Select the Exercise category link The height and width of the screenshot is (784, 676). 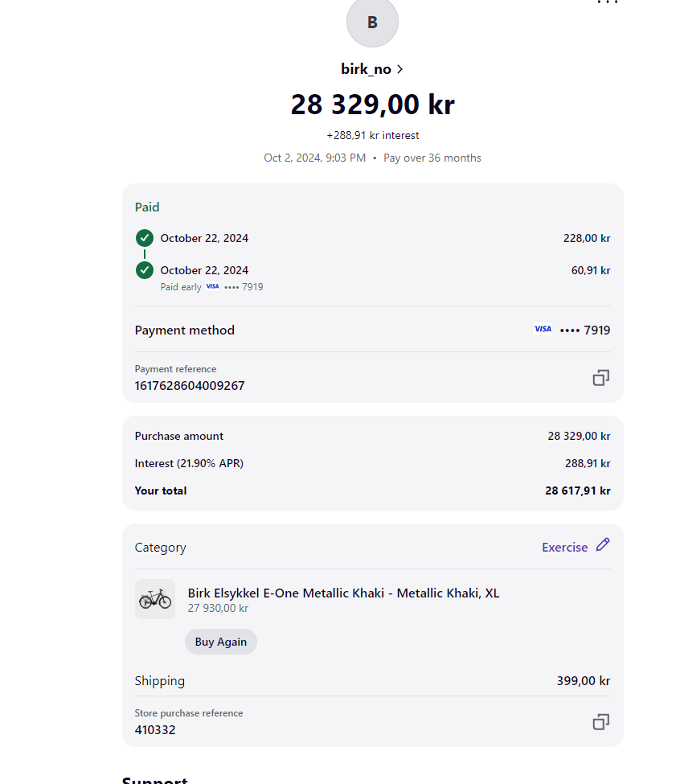click(564, 548)
